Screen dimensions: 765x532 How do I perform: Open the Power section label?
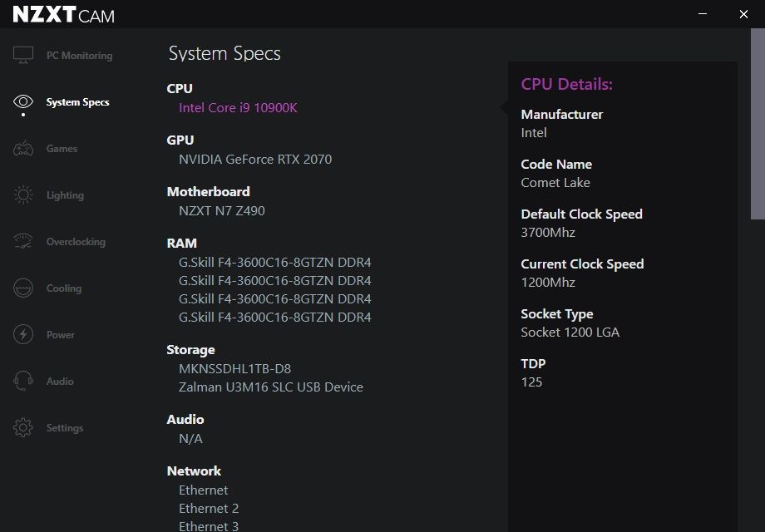[x=61, y=334]
